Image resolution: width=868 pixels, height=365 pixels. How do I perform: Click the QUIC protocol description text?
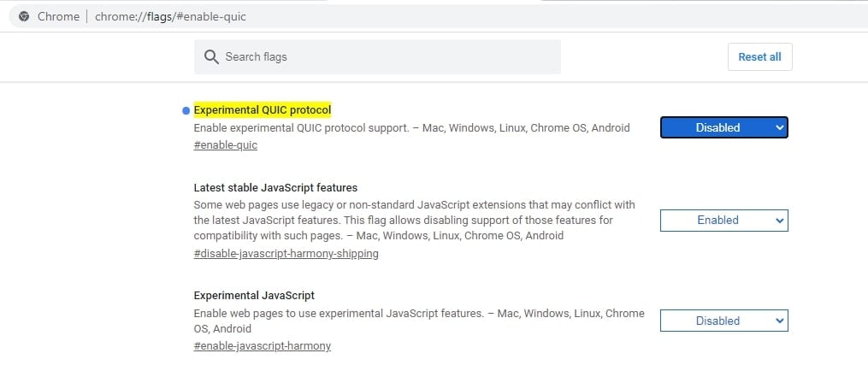click(412, 128)
